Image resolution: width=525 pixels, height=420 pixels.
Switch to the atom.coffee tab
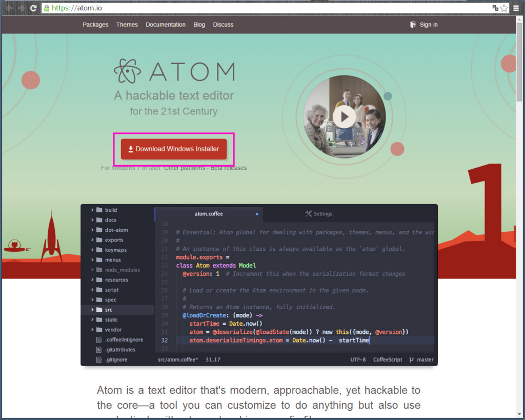tap(209, 214)
